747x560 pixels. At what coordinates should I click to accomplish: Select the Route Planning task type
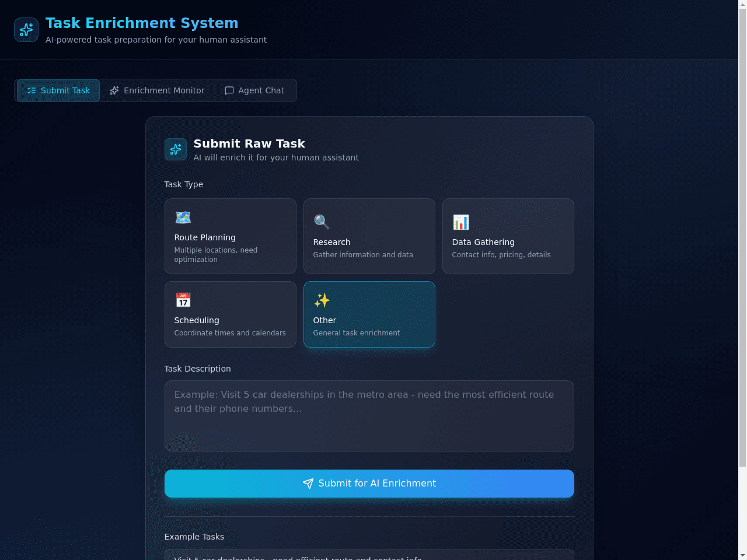click(231, 236)
